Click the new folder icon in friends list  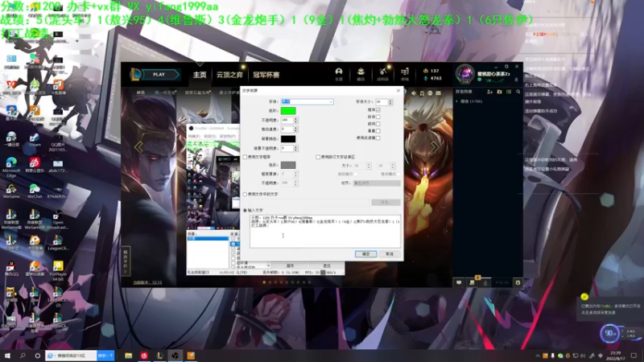[499, 92]
